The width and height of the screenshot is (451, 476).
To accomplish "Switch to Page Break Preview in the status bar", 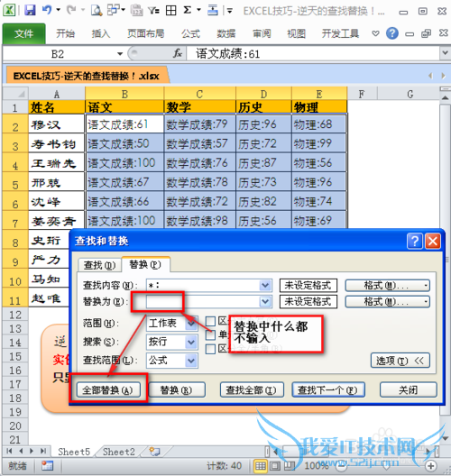I will coord(290,466).
